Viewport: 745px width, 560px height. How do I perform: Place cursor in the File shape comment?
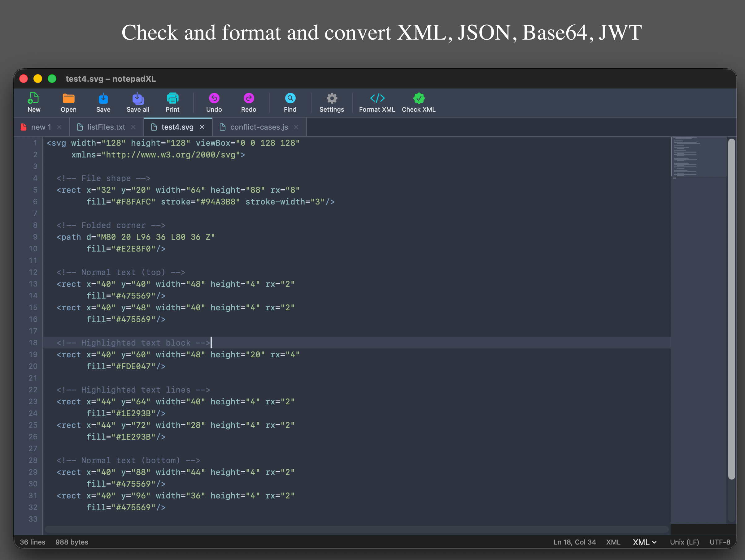click(x=103, y=179)
